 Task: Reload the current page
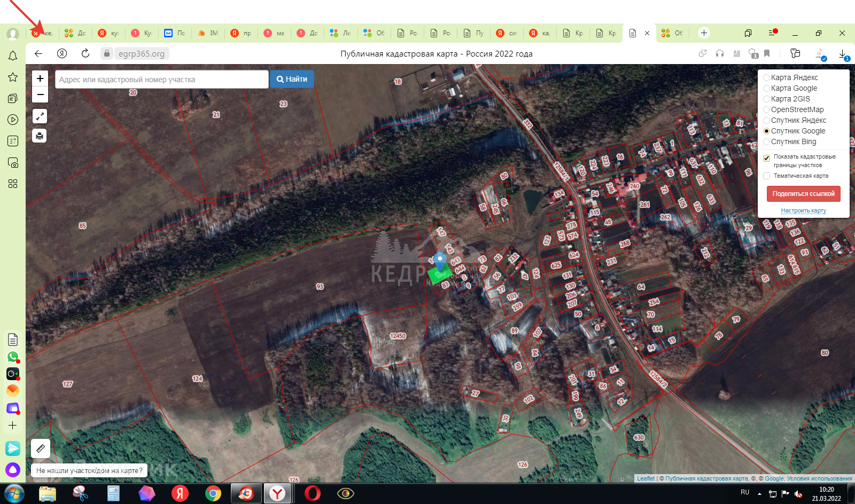85,53
